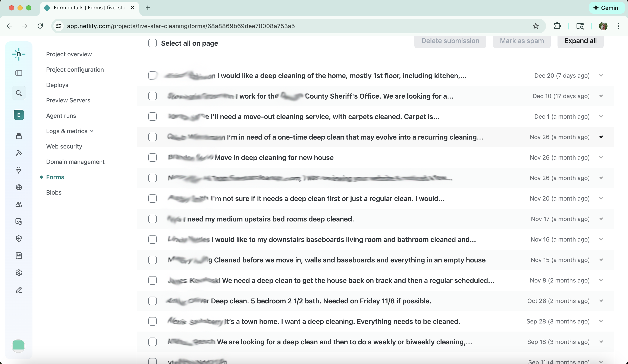This screenshot has height=364, width=628.
Task: Select the checkbox for the Deep clean 5 bedroom submission
Action: (152, 301)
